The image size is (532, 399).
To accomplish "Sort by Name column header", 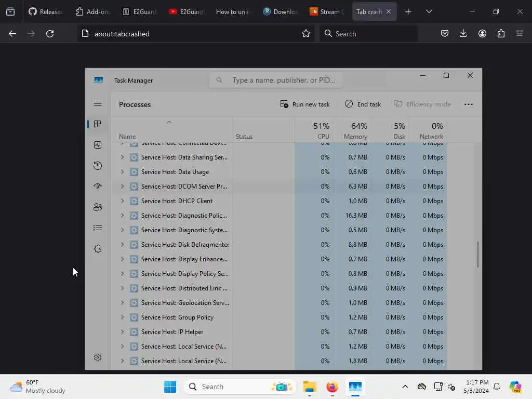I will (x=171, y=130).
